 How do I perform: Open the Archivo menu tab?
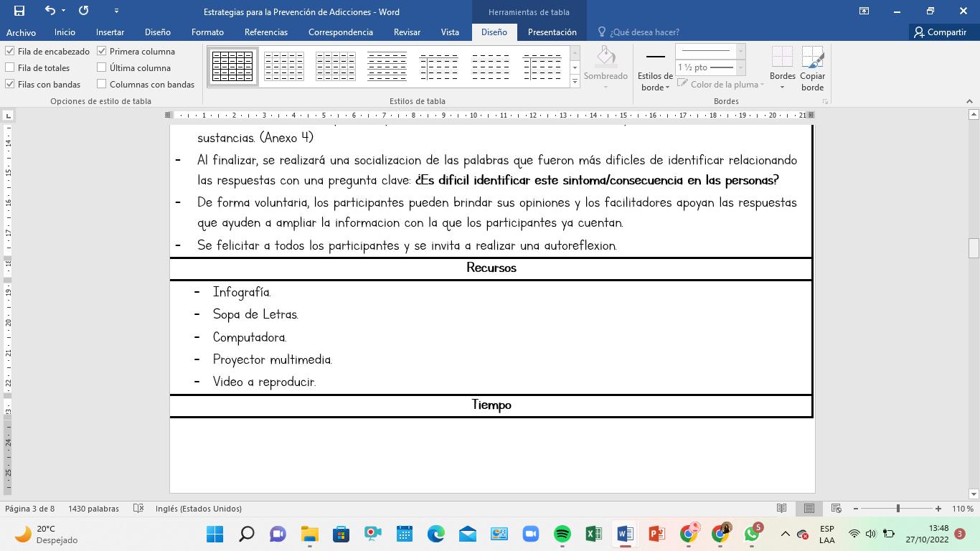point(21,32)
